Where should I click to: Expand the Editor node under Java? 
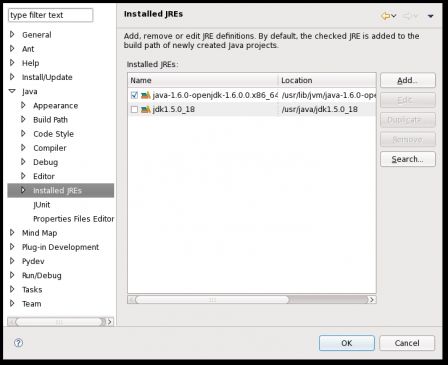tap(23, 176)
